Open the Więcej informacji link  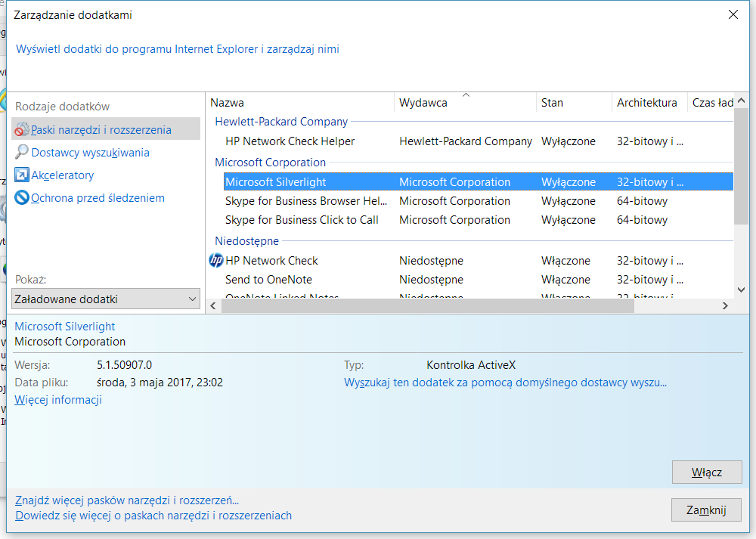point(58,400)
